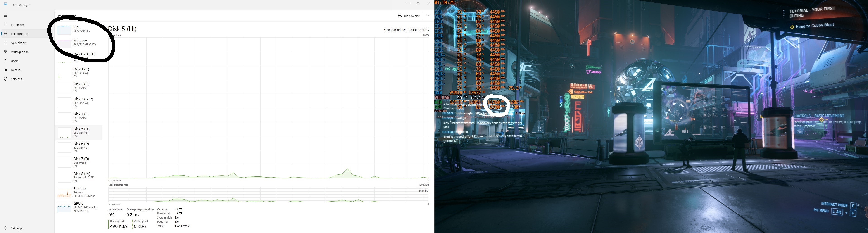This screenshot has height=233, width=868.
Task: Select Disk 5 (H:) NVMe entry
Action: (78, 133)
